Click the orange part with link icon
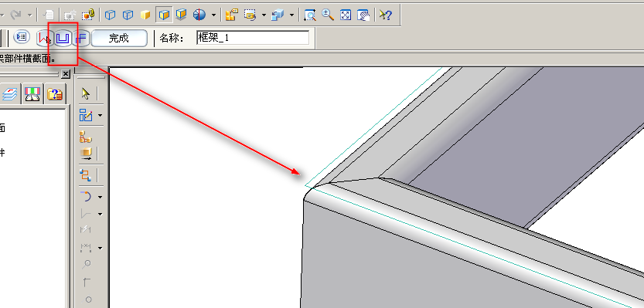This screenshot has height=308, width=644. (87, 15)
